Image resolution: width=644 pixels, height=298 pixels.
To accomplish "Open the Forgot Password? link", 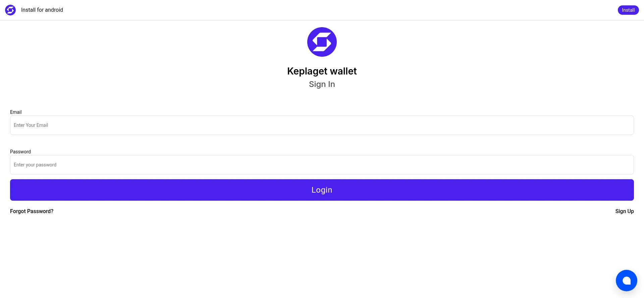I will coord(32,211).
